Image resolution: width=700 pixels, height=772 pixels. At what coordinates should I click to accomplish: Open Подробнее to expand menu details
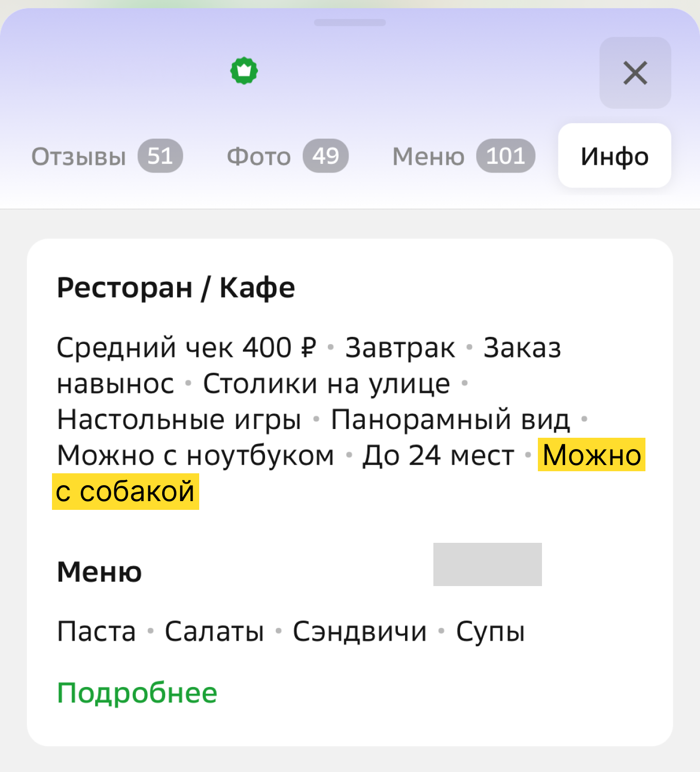tap(136, 692)
